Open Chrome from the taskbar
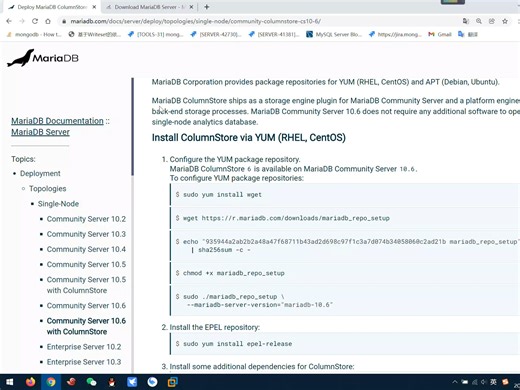520x390 pixels. (x=51, y=382)
